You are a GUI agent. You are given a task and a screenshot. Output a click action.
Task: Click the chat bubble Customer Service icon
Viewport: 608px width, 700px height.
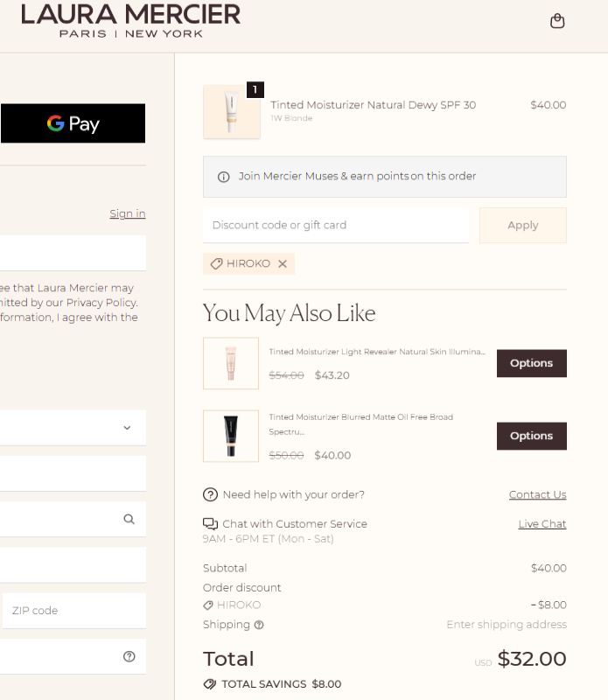pyautogui.click(x=210, y=524)
